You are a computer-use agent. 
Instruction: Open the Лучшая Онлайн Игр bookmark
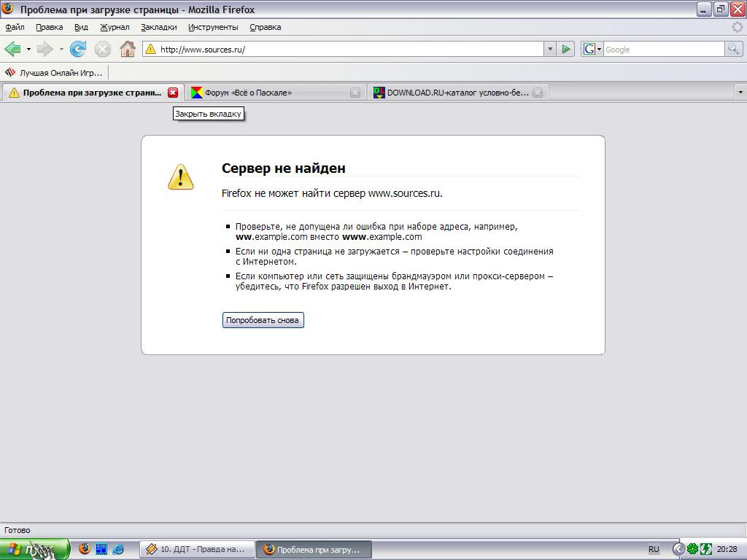[54, 72]
